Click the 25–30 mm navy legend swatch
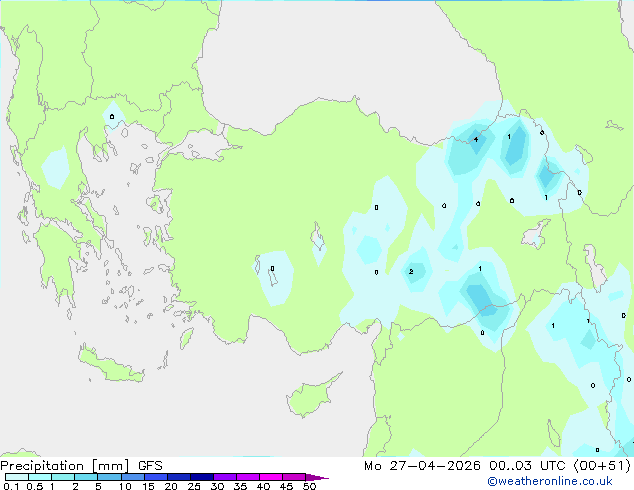This screenshot has width=634, height=490. click(x=202, y=477)
